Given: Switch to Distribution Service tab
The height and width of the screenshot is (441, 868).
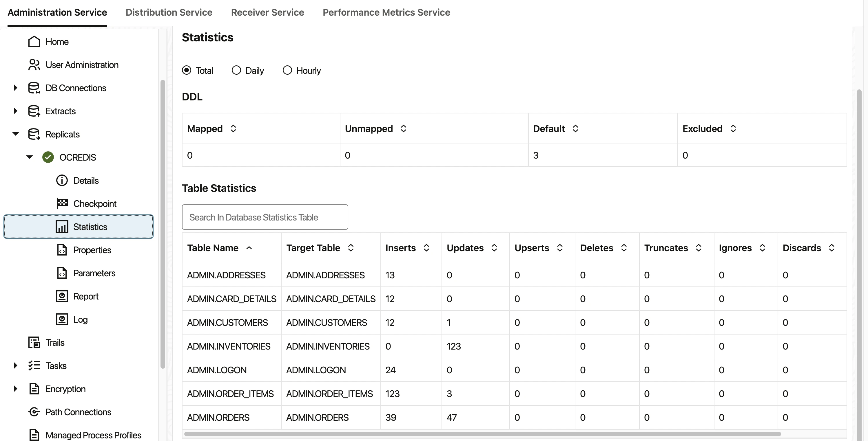Looking at the screenshot, I should coord(169,12).
